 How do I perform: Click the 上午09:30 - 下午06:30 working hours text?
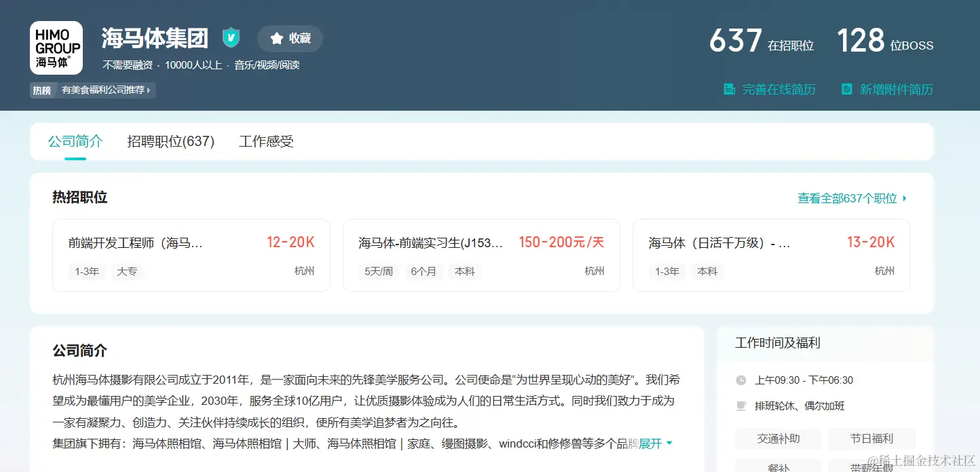[804, 380]
